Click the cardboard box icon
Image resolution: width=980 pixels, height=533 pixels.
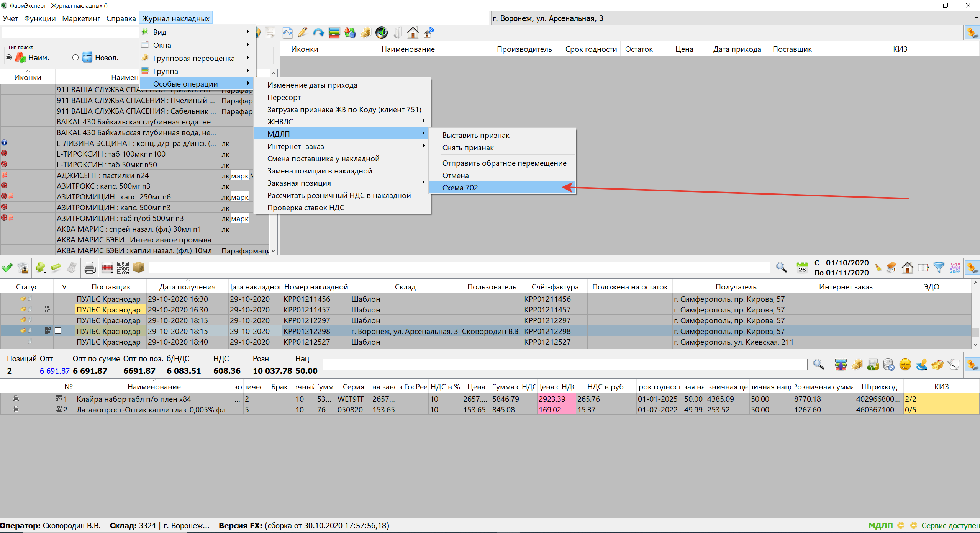click(x=139, y=267)
